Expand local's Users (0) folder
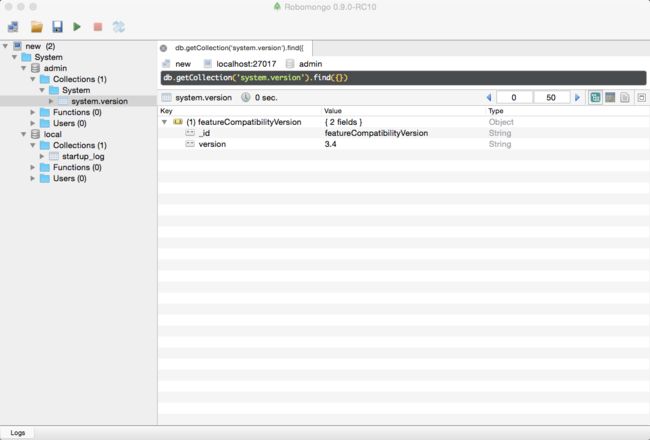 33,178
